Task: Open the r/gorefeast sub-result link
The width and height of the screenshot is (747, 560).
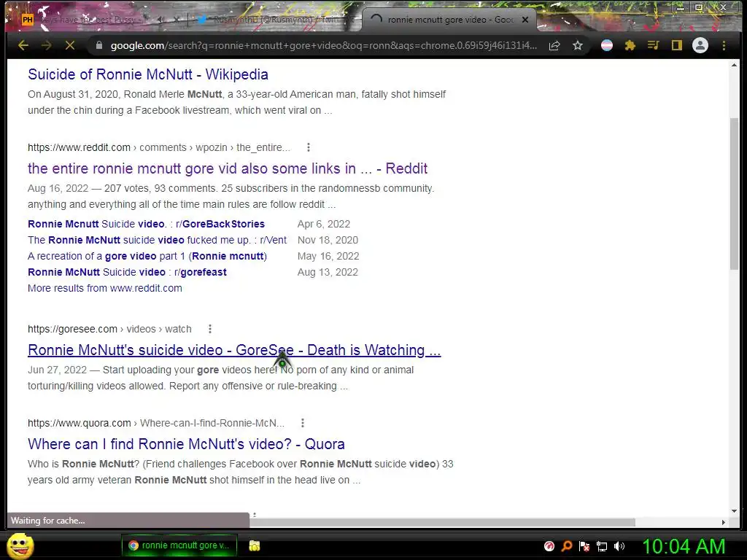Action: pyautogui.click(x=127, y=272)
